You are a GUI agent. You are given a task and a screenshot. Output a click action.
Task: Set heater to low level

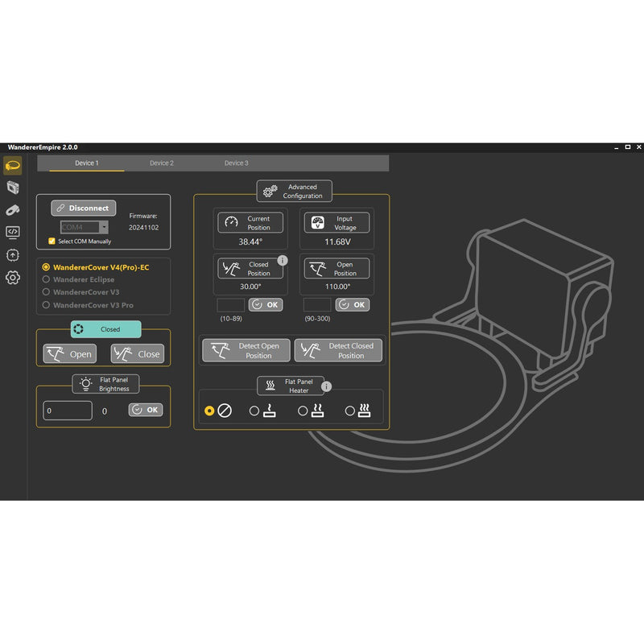pos(254,411)
